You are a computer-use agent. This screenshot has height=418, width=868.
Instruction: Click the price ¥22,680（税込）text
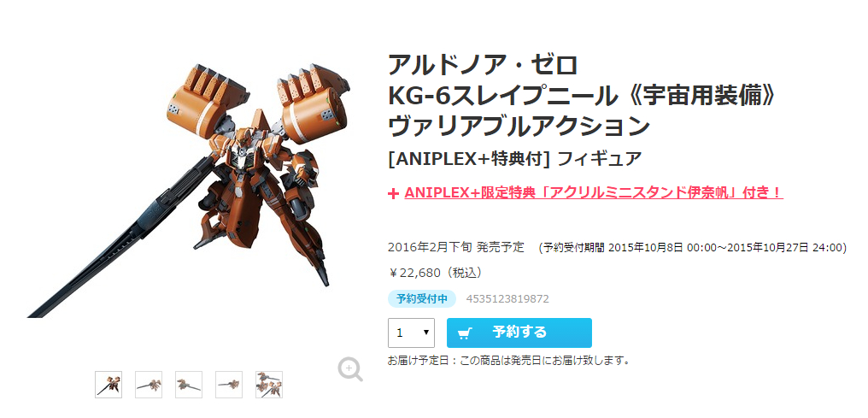[437, 273]
